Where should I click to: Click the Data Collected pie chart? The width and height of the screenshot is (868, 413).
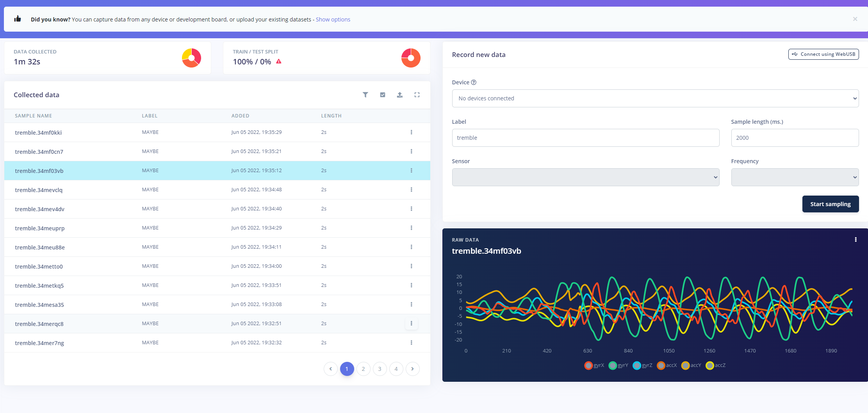[191, 58]
